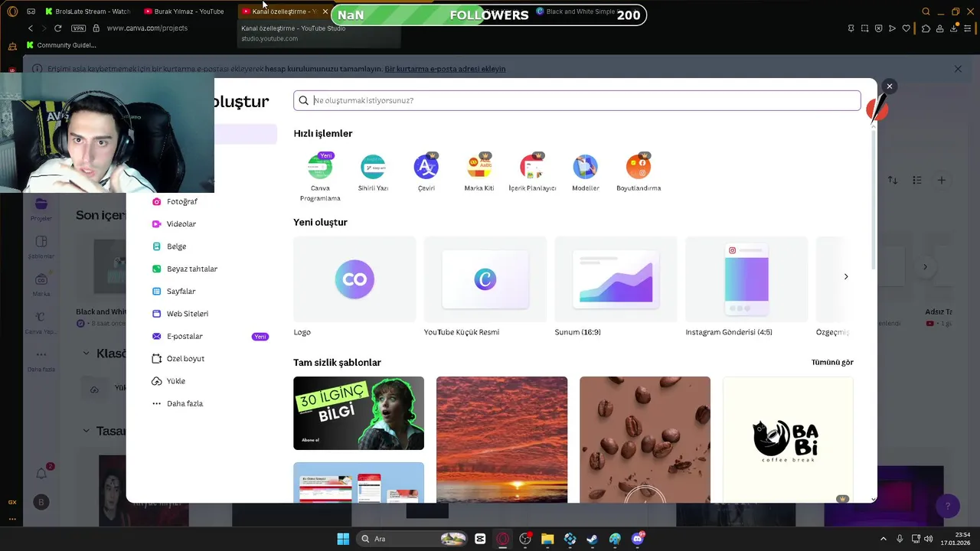Open Projeler in the Canva sidebar
Image resolution: width=980 pixels, height=551 pixels.
point(41,209)
